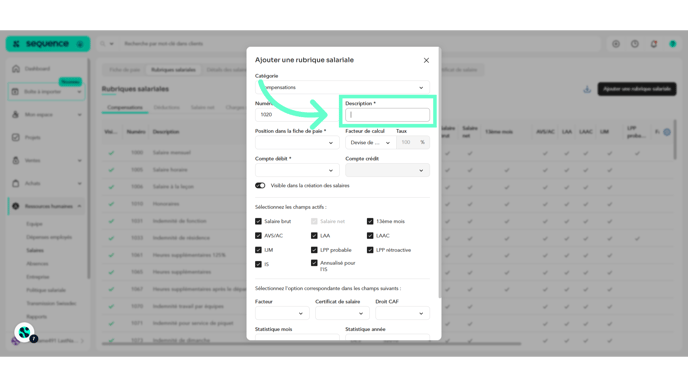Click the table horizontal scrollbar
Screen dimensions: 688x387
pos(311,344)
